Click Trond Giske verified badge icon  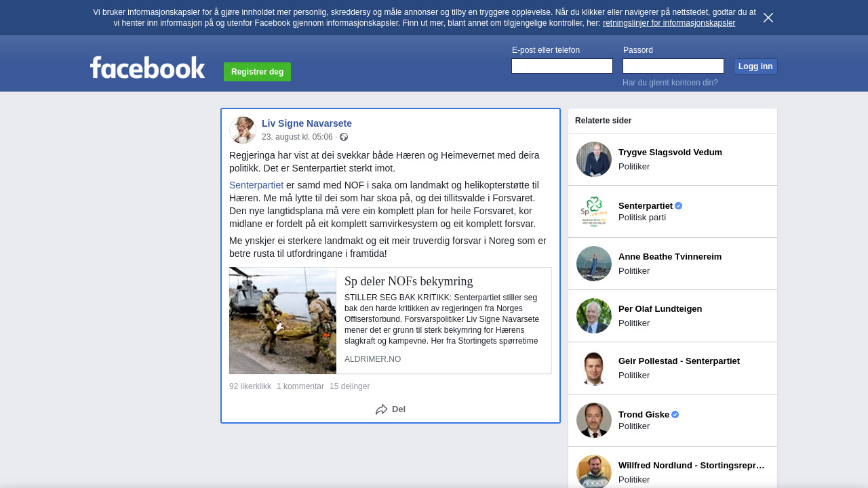675,414
